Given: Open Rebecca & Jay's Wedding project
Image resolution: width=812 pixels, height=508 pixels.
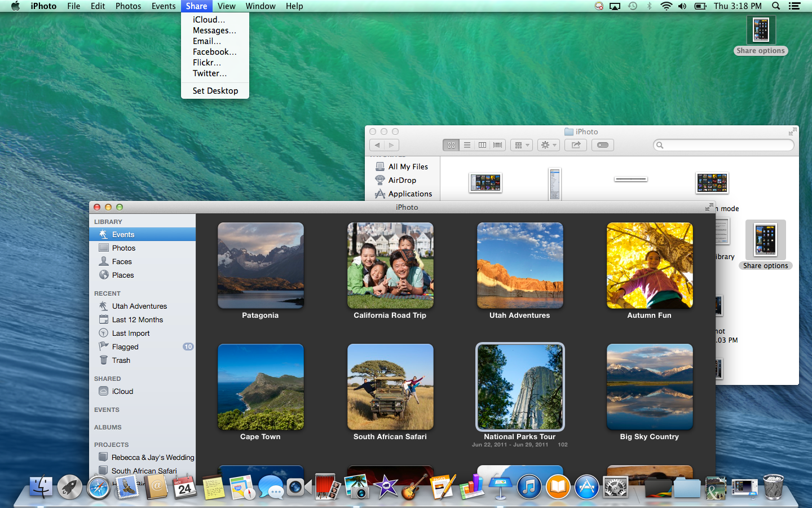Looking at the screenshot, I should [143, 457].
